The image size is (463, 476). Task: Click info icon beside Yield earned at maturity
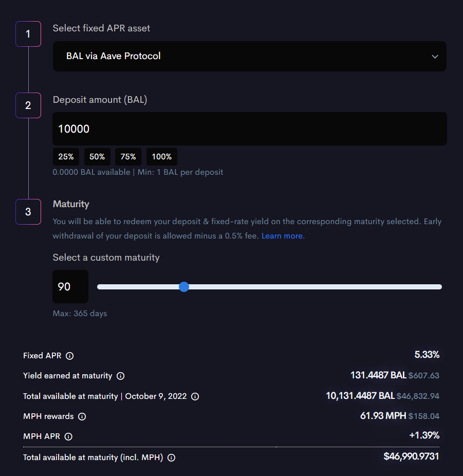pos(121,376)
